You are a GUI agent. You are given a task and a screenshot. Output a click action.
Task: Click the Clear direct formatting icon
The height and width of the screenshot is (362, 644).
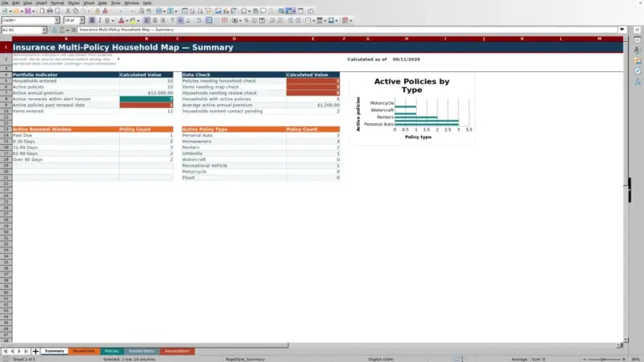tap(105, 11)
